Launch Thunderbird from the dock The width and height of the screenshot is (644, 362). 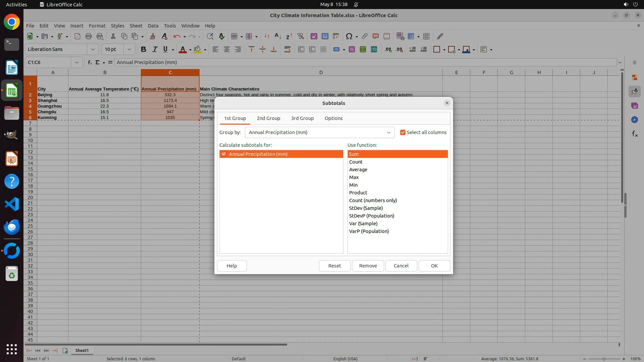coord(12,227)
